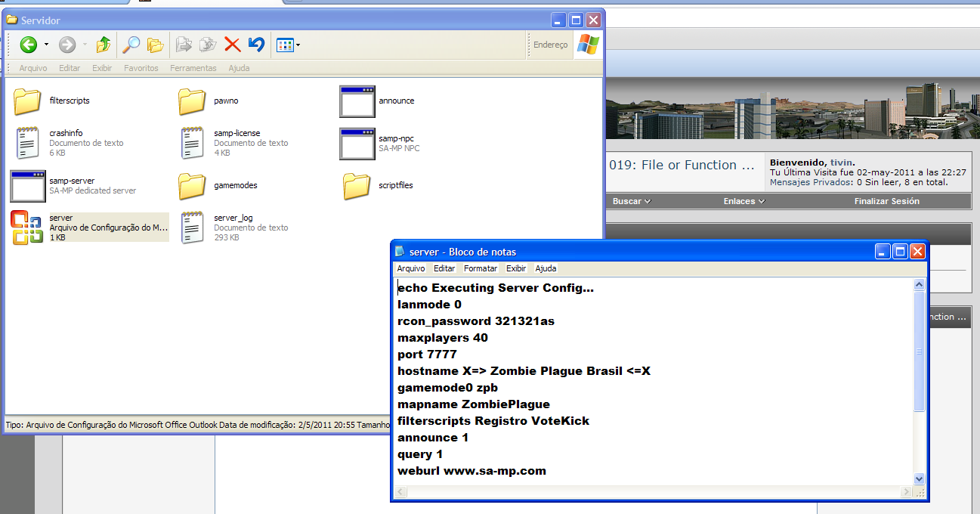Click the tivin username link
Viewport: 980px width, 514px height.
[841, 163]
